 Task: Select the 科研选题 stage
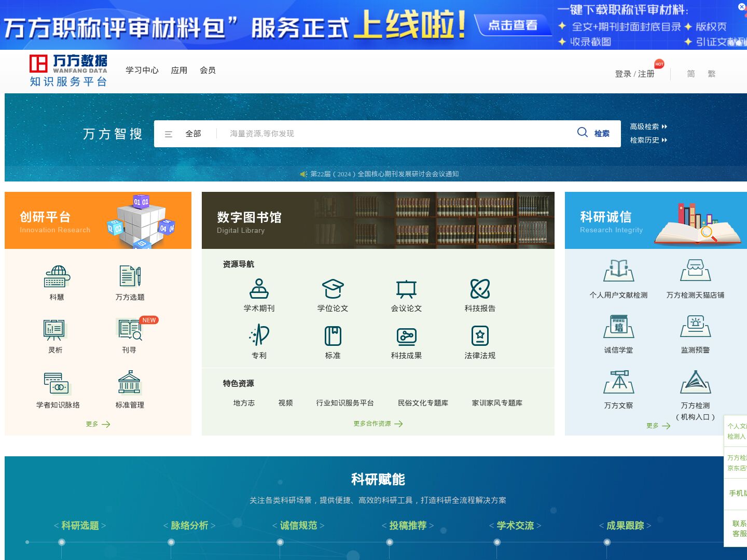tap(80, 525)
